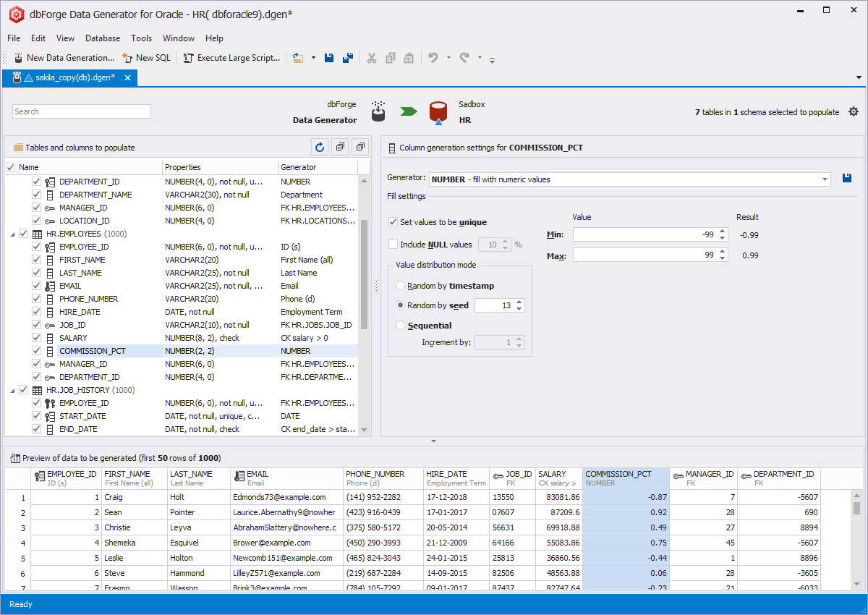Click the Save icon in toolbar
This screenshot has height=615, width=868.
(329, 58)
